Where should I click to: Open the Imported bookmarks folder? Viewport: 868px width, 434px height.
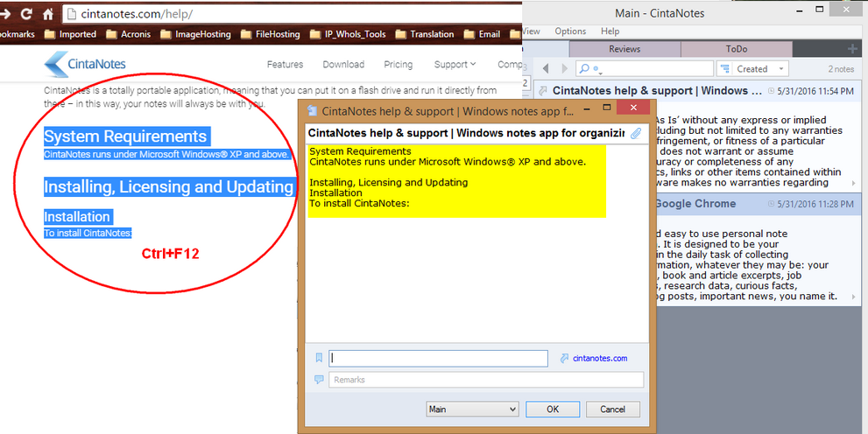pos(70,34)
